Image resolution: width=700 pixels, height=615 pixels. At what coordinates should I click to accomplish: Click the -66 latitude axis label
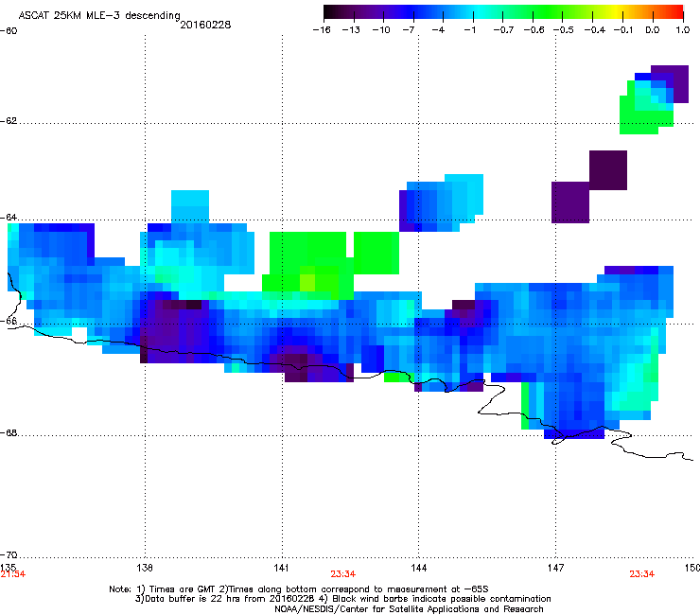click(x=9, y=322)
